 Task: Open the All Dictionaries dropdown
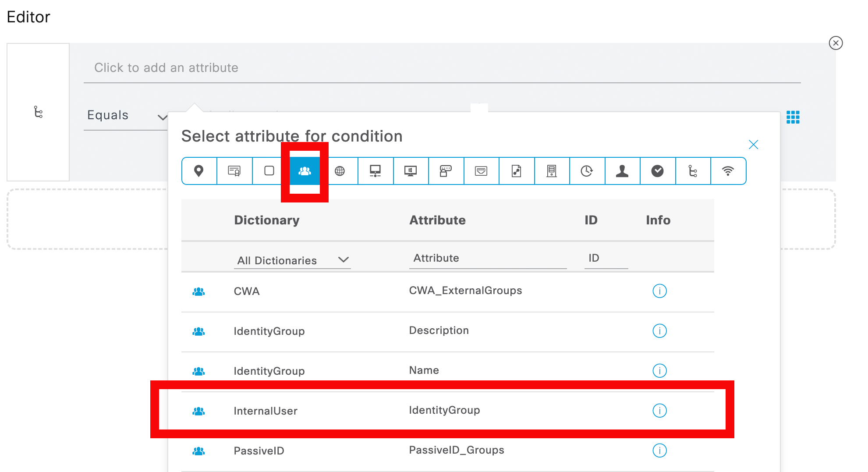(293, 260)
